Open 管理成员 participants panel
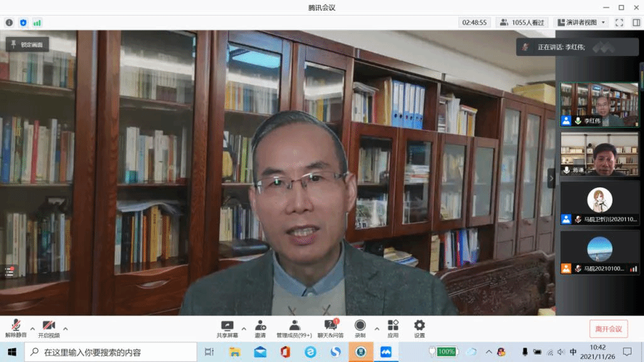Image resolution: width=644 pixels, height=362 pixels. pos(294,326)
